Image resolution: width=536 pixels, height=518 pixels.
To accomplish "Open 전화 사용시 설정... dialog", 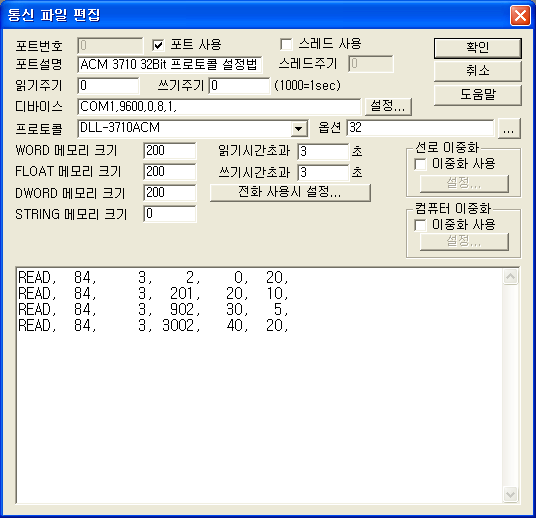I will pyautogui.click(x=290, y=193).
